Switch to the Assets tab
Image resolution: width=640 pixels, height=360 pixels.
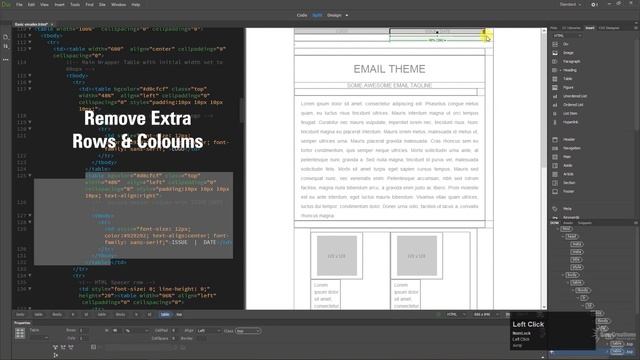tap(568, 223)
